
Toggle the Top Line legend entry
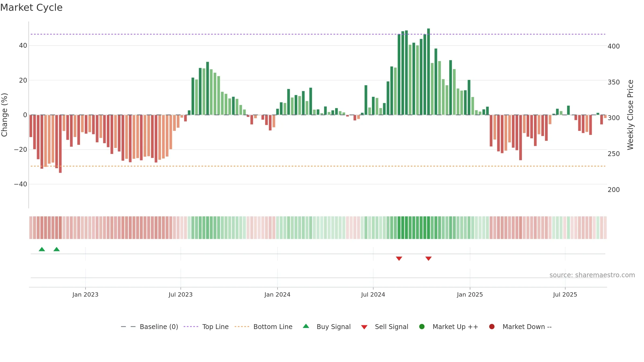tap(206, 327)
